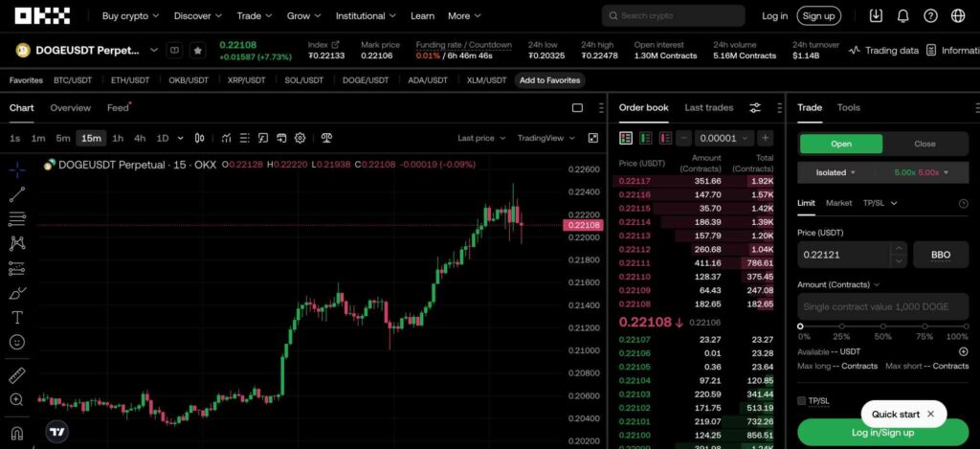Click the TradingView logo on chart
Screen dimensions: 980x449
point(56,432)
